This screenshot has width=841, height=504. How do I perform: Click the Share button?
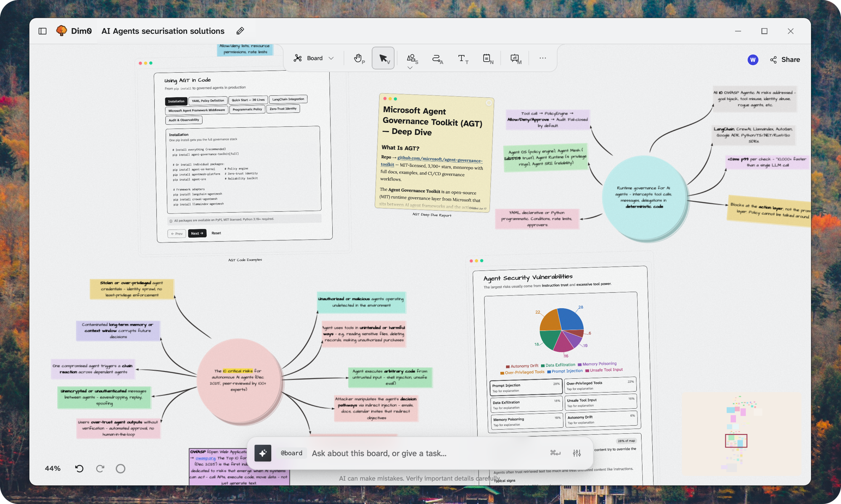tap(785, 60)
